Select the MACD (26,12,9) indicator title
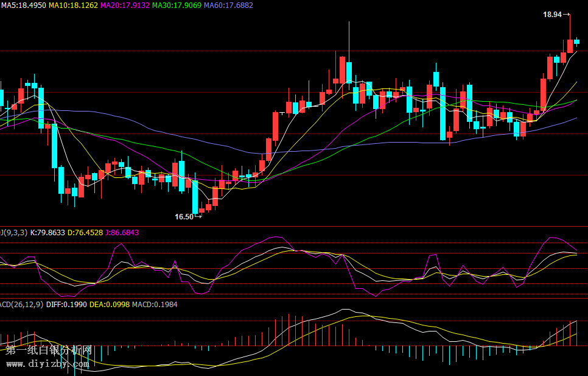The image size is (588, 376). 21,304
